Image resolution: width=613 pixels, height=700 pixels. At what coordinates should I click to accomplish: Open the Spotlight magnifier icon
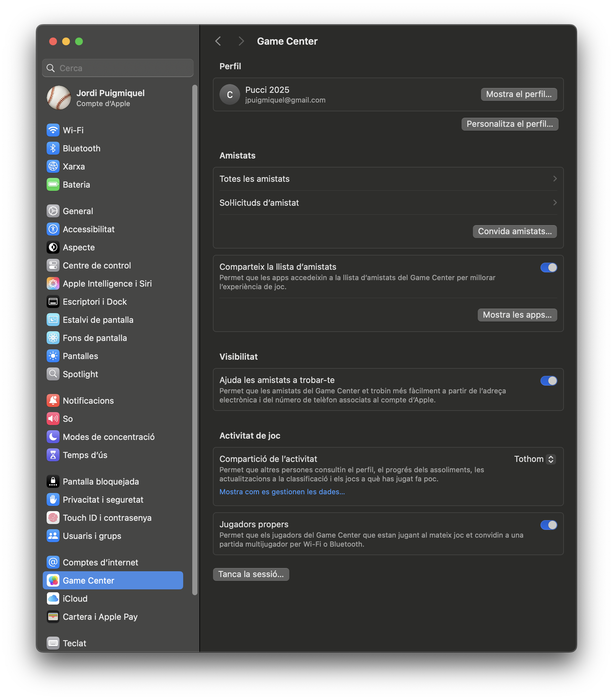53,374
